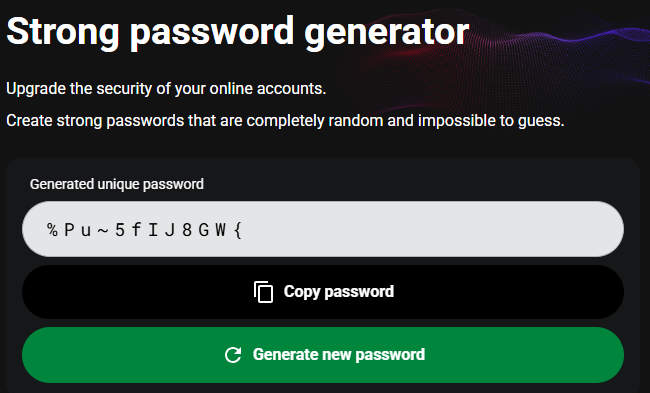The width and height of the screenshot is (650, 393).
Task: Place cursor after the { character
Action: click(x=243, y=230)
